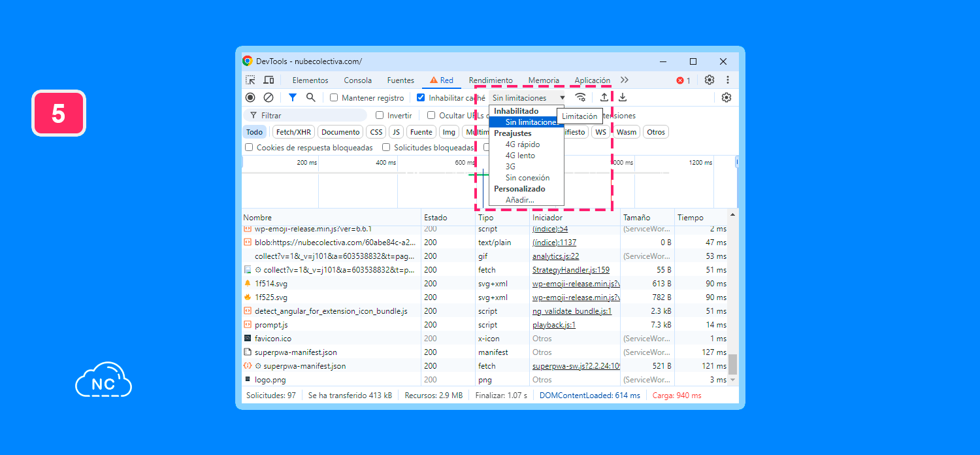Open network conditions Wi-Fi gear icon
This screenshot has width=980, height=455.
coord(580,97)
